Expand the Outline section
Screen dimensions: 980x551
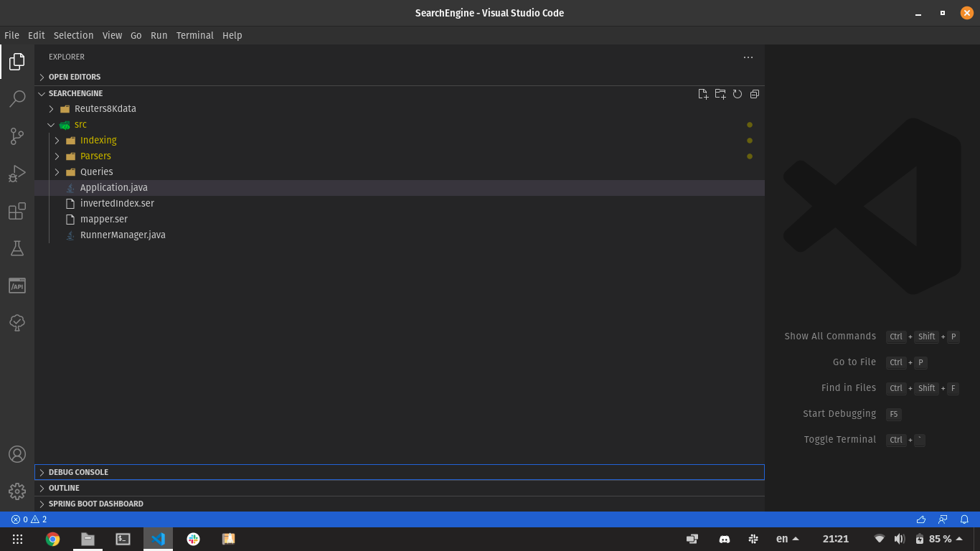tap(400, 488)
